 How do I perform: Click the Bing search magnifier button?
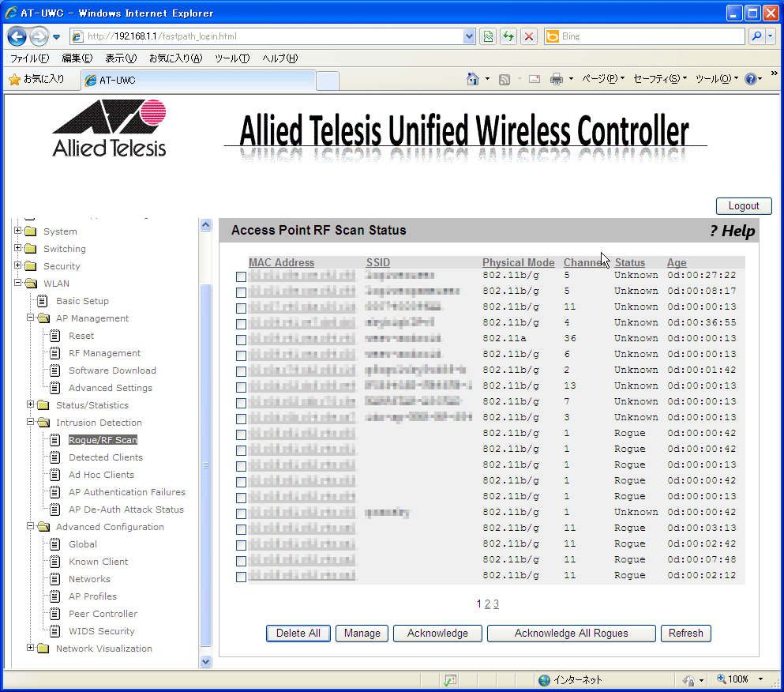(756, 36)
